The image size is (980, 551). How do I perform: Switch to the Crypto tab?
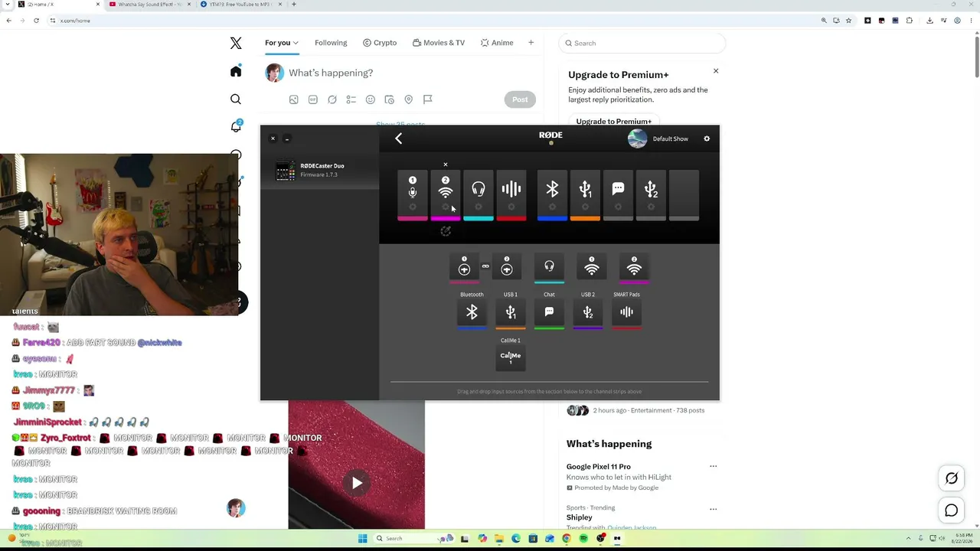pos(380,43)
